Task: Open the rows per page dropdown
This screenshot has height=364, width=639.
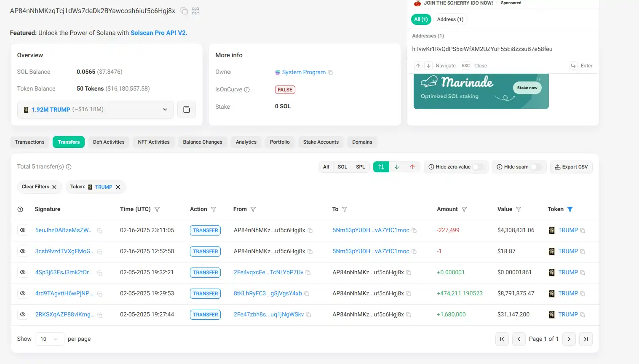Action: coord(49,339)
